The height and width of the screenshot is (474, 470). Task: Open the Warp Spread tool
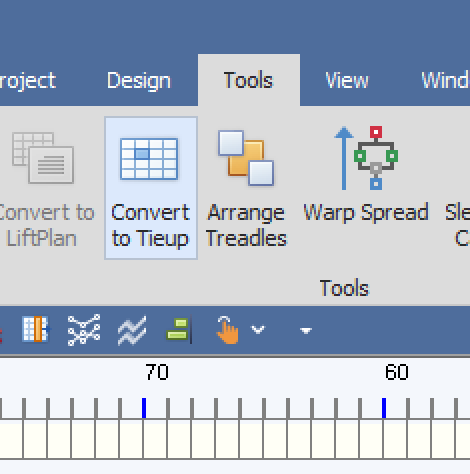point(366,174)
